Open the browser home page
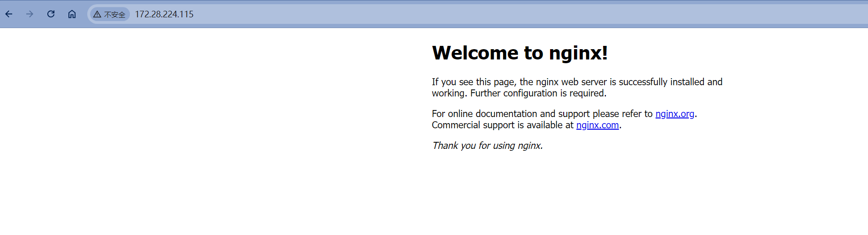Image resolution: width=868 pixels, height=235 pixels. [72, 14]
